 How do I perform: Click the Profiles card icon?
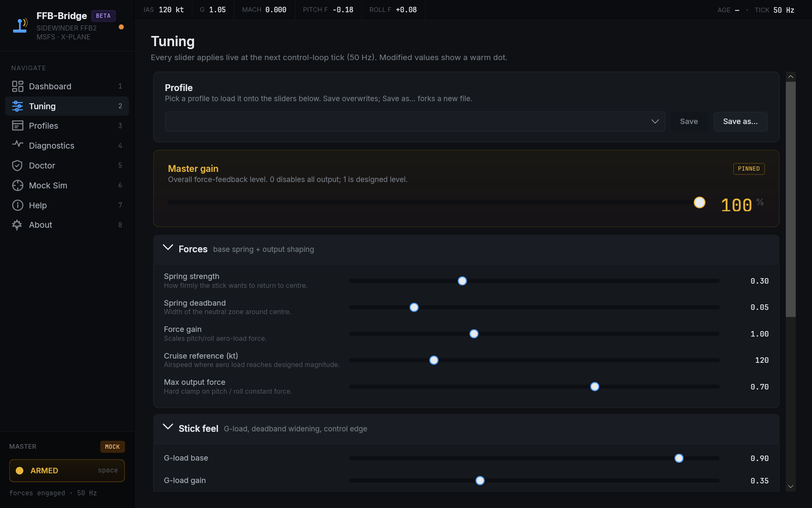coord(17,126)
